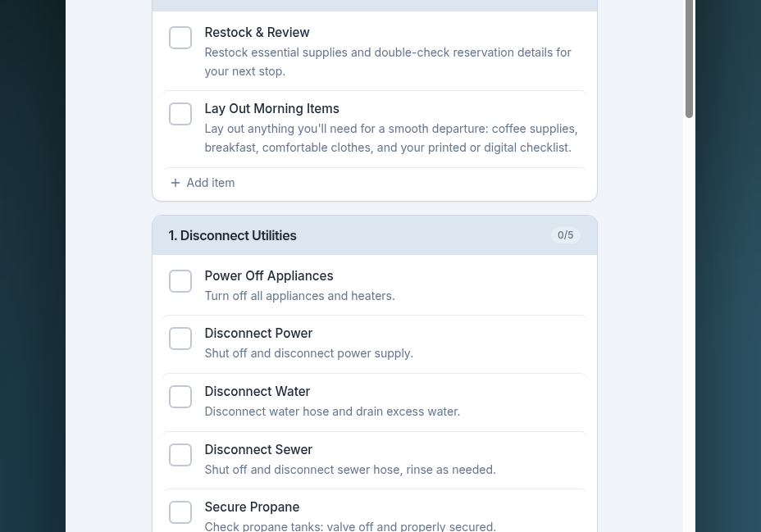Click the plus icon beside Add item

point(175,183)
